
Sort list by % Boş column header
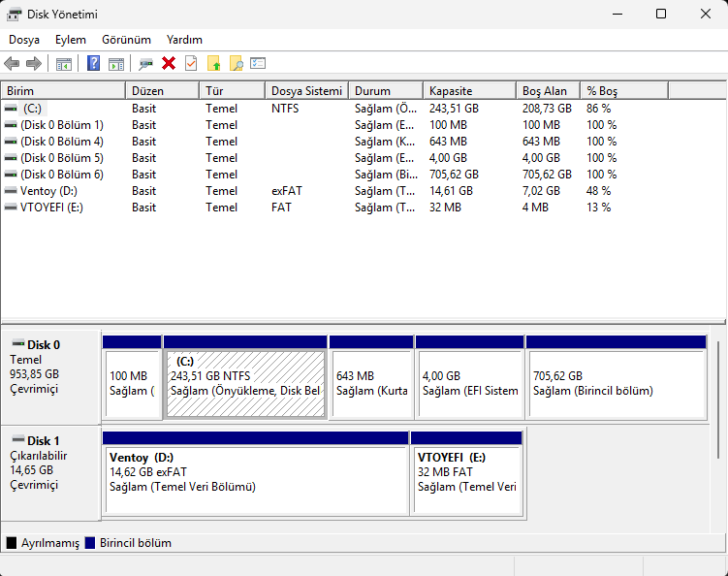(x=624, y=90)
